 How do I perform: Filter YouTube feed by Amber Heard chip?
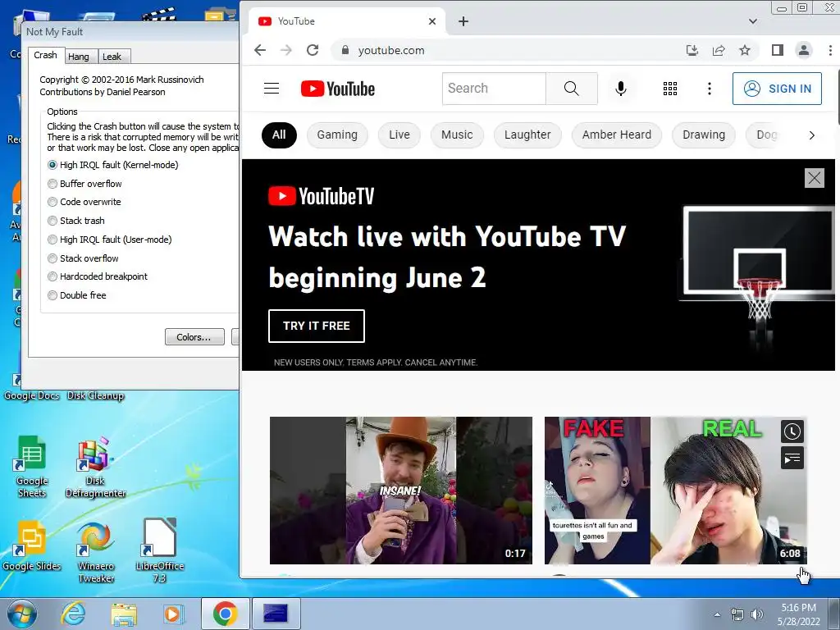click(x=617, y=135)
